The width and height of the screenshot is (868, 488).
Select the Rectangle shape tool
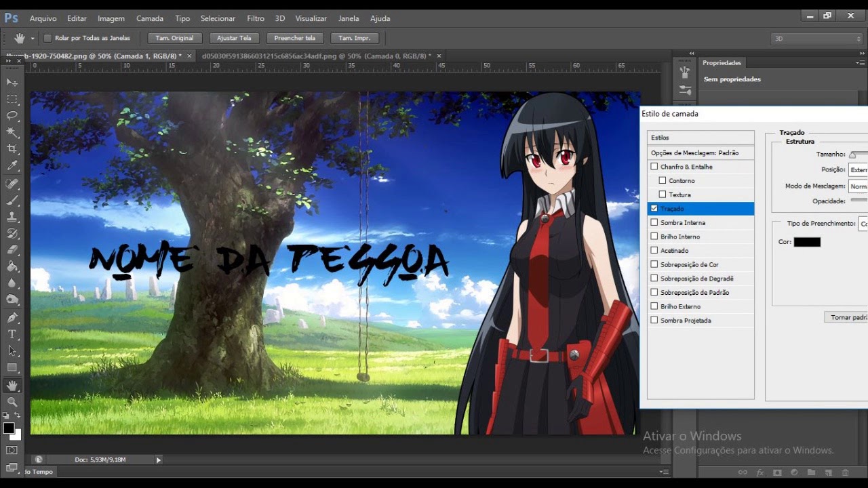pos(12,368)
